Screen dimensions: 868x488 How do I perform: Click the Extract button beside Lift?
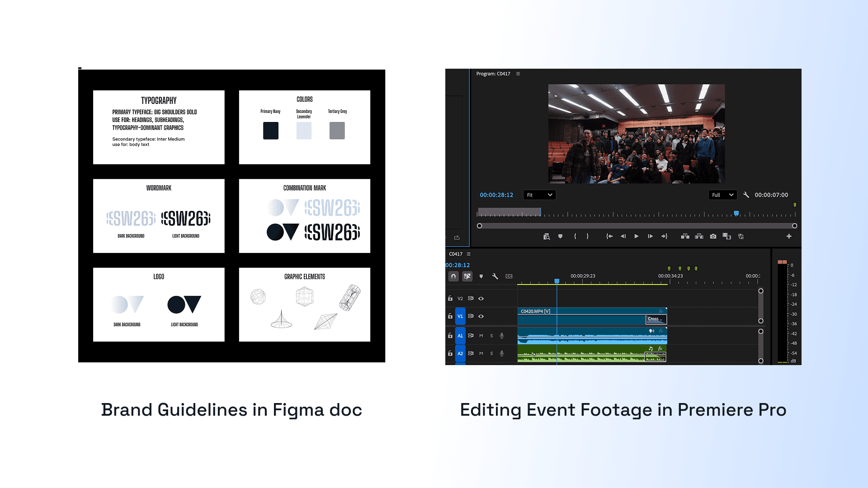(x=699, y=236)
